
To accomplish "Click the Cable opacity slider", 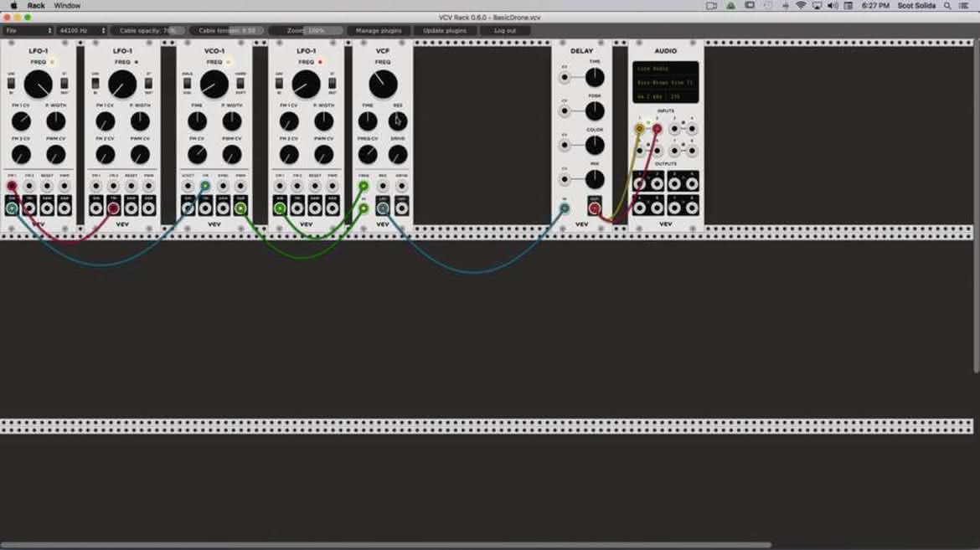I will pyautogui.click(x=148, y=31).
